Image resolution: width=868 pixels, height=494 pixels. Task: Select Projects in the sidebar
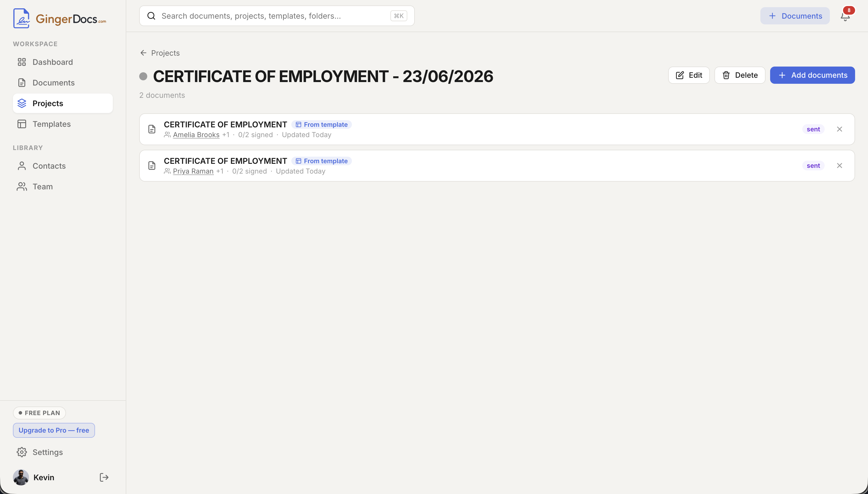(63, 104)
